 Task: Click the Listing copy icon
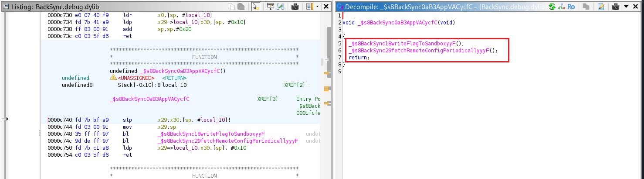231,7
